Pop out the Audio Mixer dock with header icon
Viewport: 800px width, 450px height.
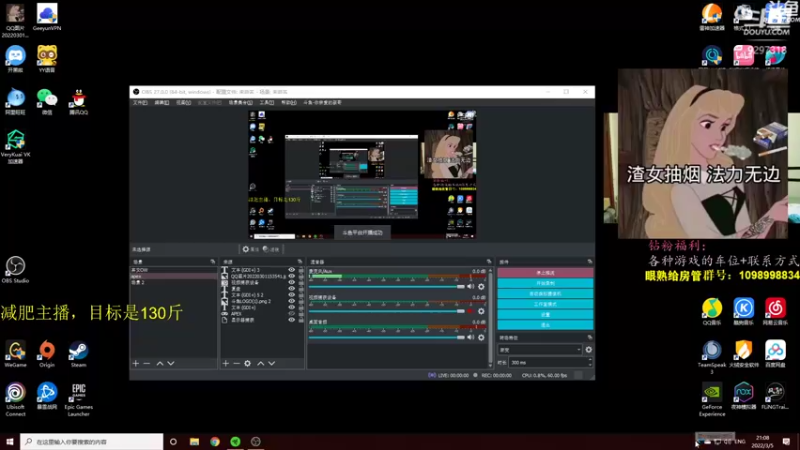point(489,262)
